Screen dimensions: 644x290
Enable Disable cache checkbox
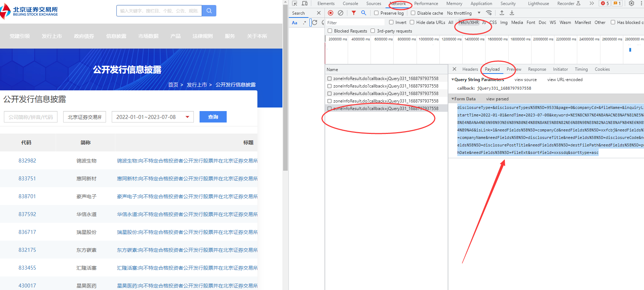pos(413,13)
